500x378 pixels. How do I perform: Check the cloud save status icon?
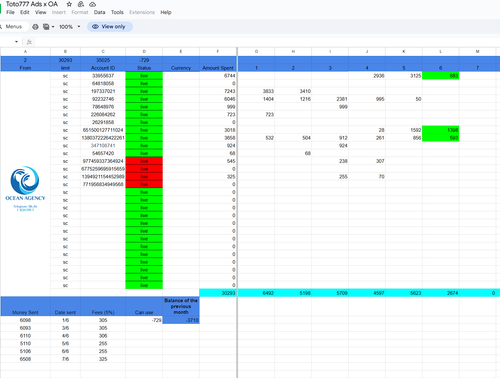(x=92, y=4)
